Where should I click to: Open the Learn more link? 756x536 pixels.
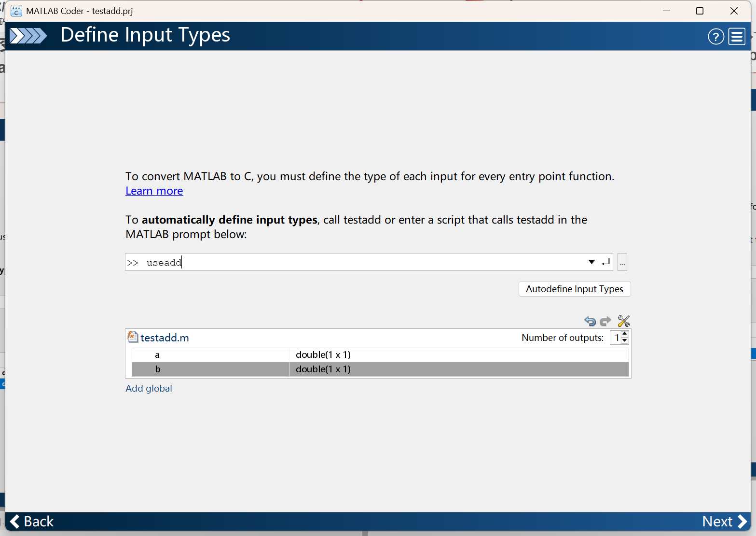point(154,191)
